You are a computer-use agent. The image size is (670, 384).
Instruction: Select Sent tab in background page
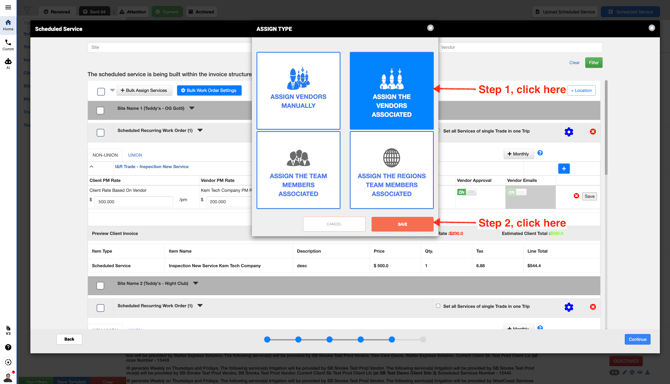pos(94,12)
